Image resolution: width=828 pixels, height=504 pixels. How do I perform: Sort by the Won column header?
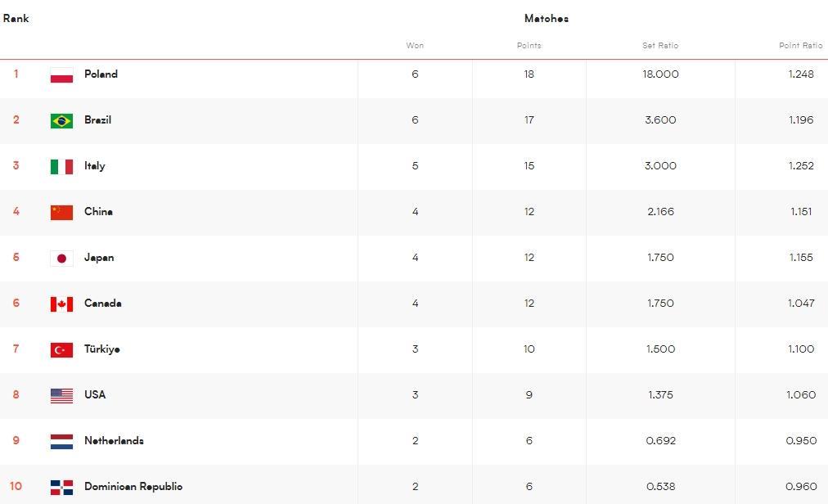[x=415, y=46]
